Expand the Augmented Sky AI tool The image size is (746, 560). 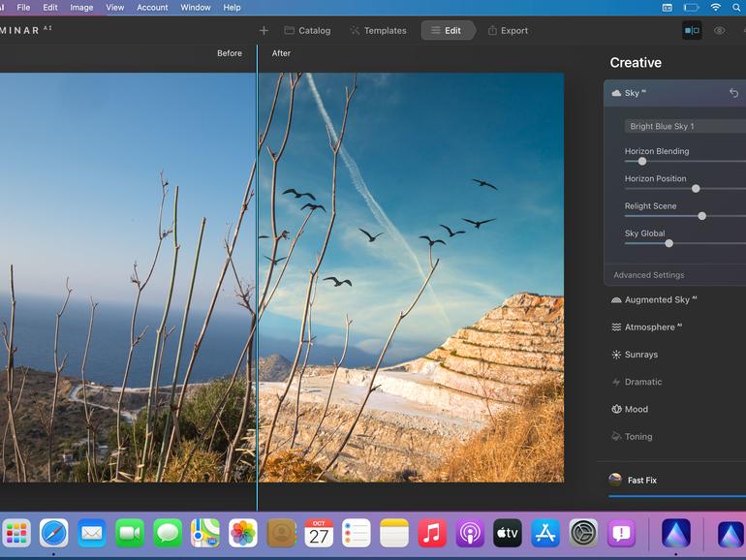[x=657, y=300]
